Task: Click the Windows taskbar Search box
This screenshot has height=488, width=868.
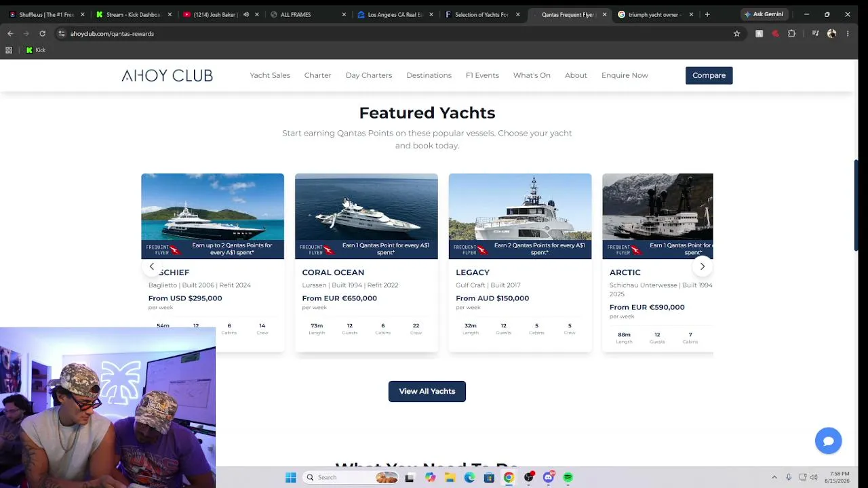Action: point(351,478)
